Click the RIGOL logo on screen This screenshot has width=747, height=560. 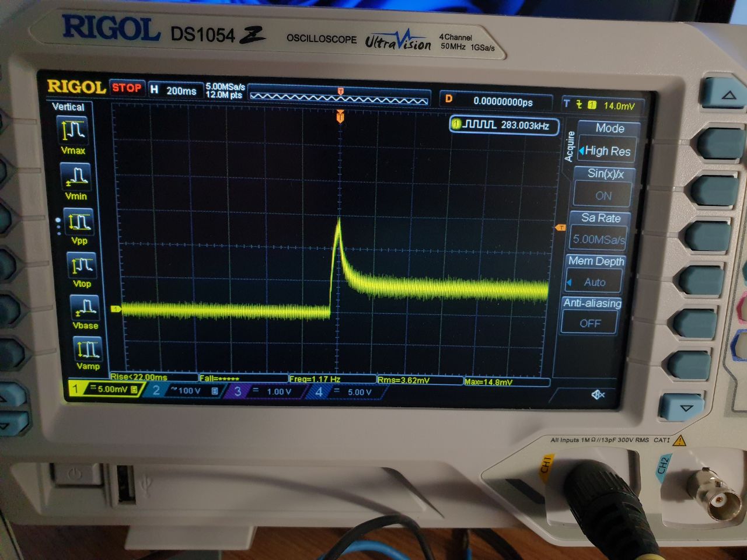(x=76, y=86)
